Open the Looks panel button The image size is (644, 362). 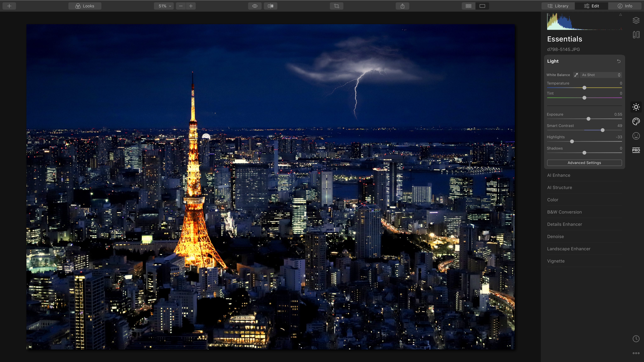[85, 6]
